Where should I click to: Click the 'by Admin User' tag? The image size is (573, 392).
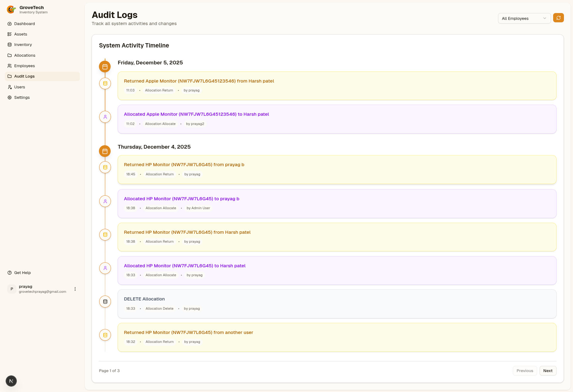(x=198, y=208)
